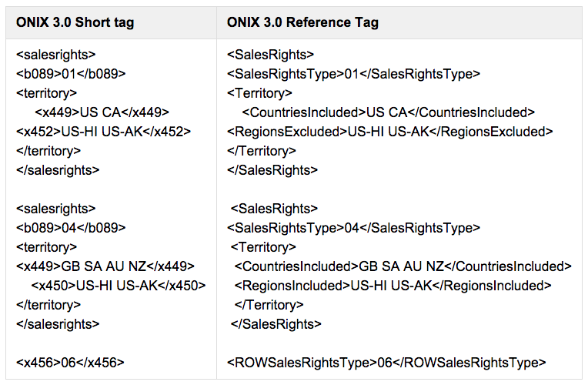588x385 pixels.
Task: Click the <x450>US-HI US-AK</x450> line
Action: tap(119, 286)
